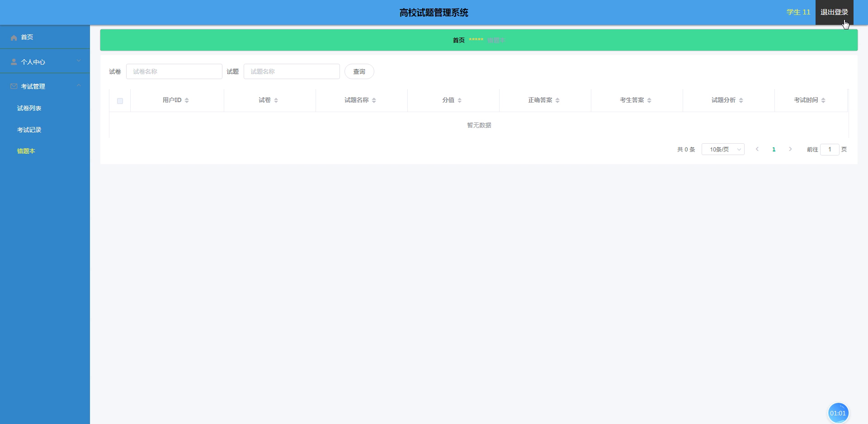This screenshot has height=424, width=868.
Task: Click the 考试时间 column header text
Action: pyautogui.click(x=806, y=100)
